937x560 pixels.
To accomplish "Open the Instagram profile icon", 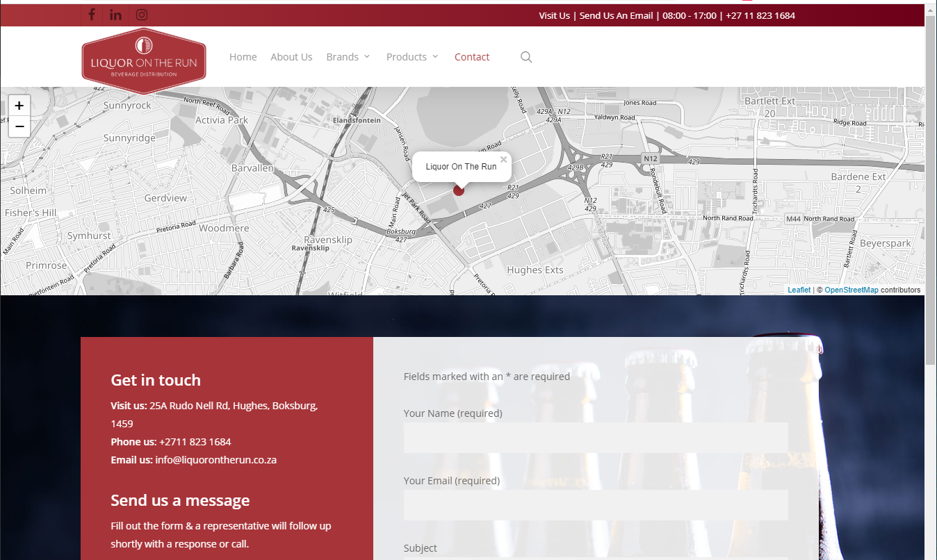I will [142, 15].
